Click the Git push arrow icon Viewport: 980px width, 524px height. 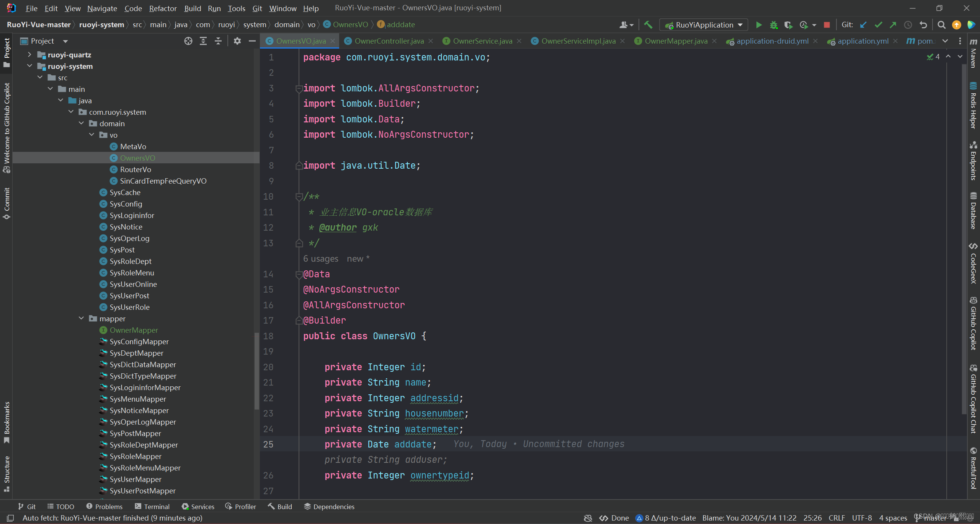pos(893,25)
